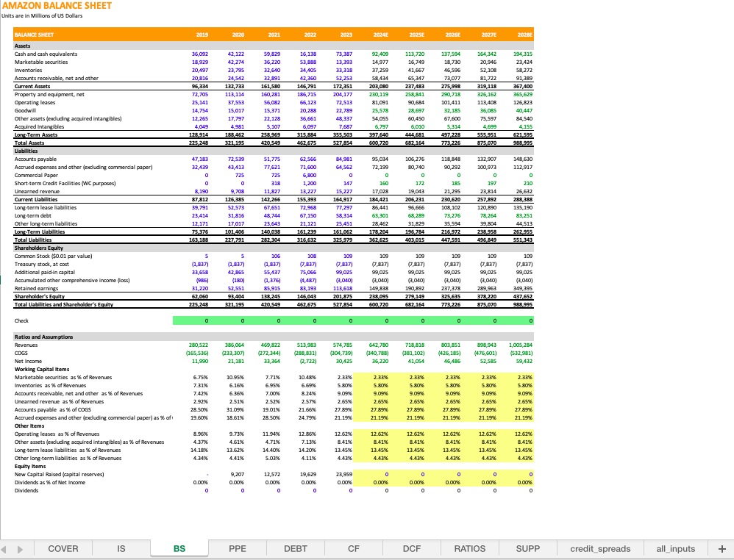This screenshot has width=734, height=560.
Task: Select the Units are in Millions subtitle
Action: (42, 16)
